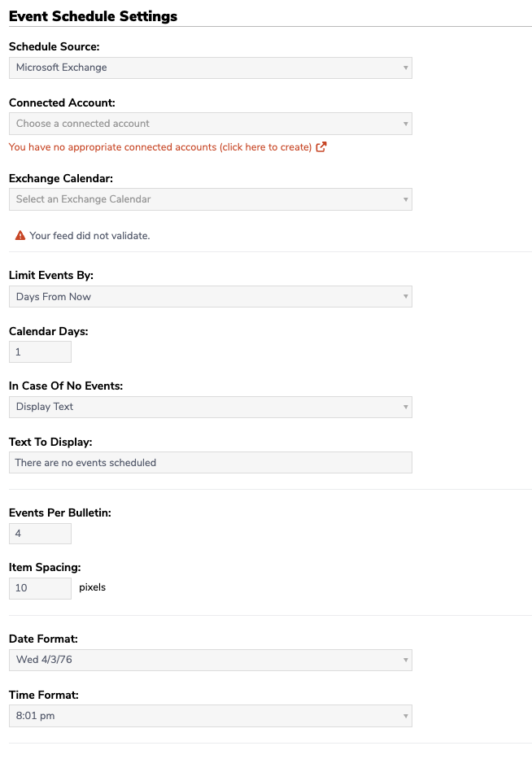The width and height of the screenshot is (532, 759).
Task: Click the Event Schedule Settings heading
Action: pos(93,16)
